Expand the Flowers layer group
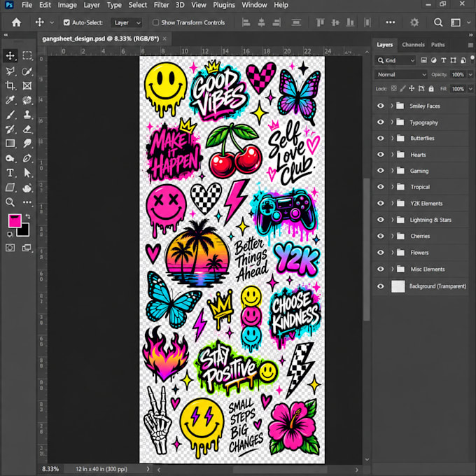476x476 pixels. tap(392, 253)
